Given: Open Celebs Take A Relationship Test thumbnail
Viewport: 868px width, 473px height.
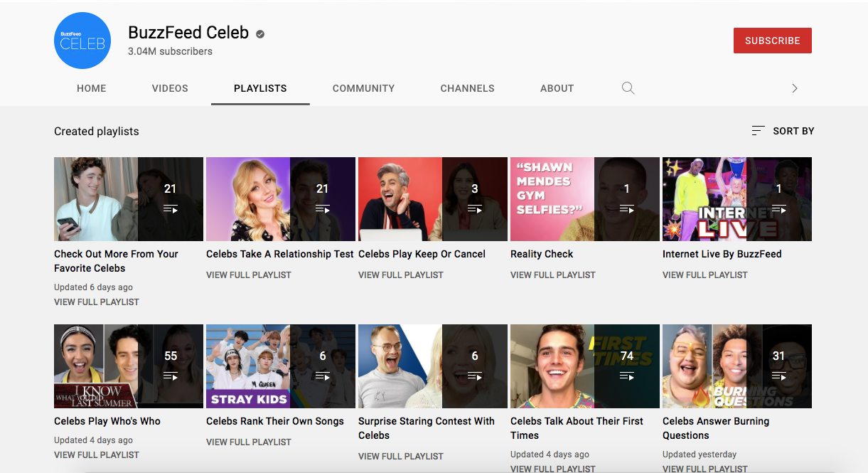Looking at the screenshot, I should click(281, 199).
